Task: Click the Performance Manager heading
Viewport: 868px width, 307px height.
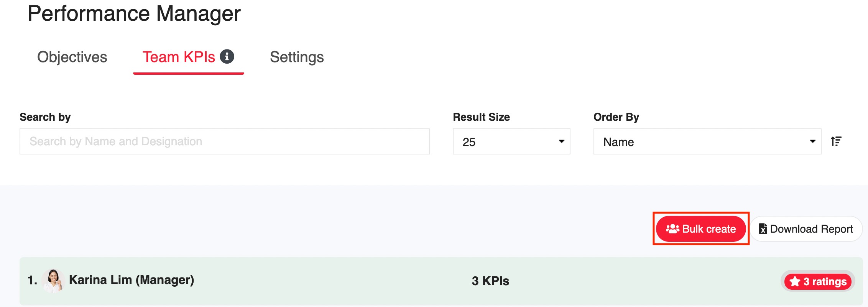Action: click(134, 14)
